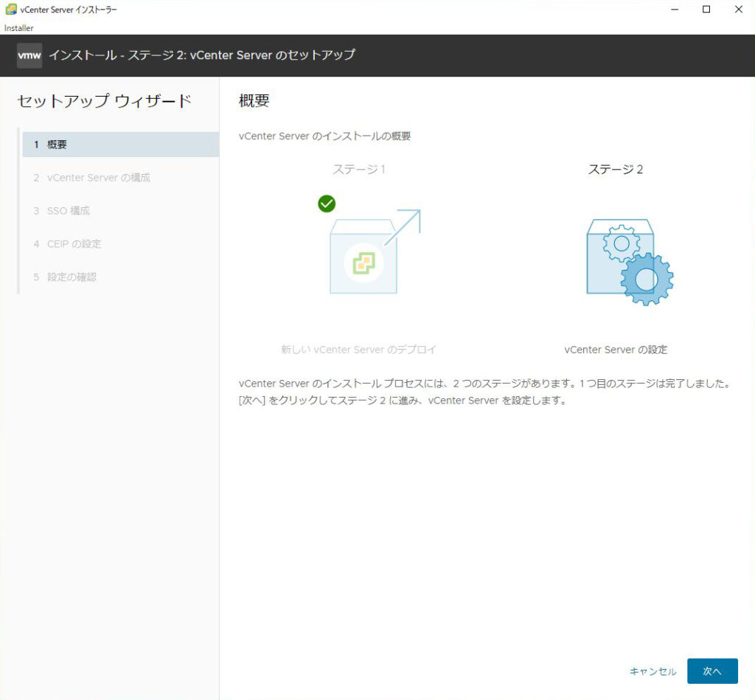The width and height of the screenshot is (755, 700).
Task: Click the 新しい vCenter Server のデプロイ caption
Action: tap(359, 350)
